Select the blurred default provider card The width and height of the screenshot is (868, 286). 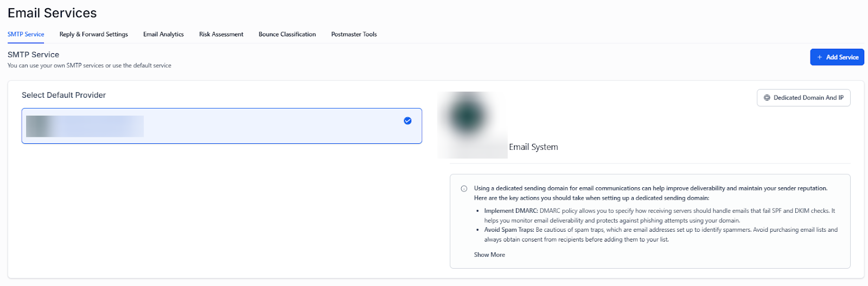coord(221,126)
